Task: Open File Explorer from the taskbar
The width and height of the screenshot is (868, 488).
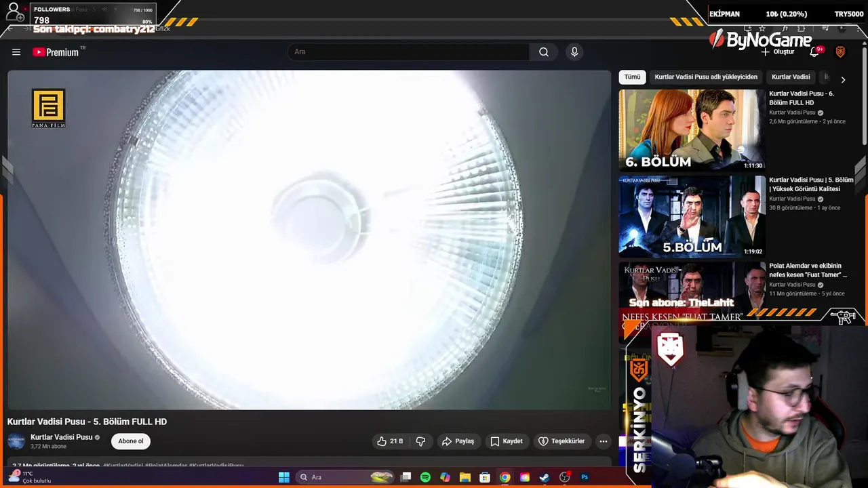Action: point(465,477)
